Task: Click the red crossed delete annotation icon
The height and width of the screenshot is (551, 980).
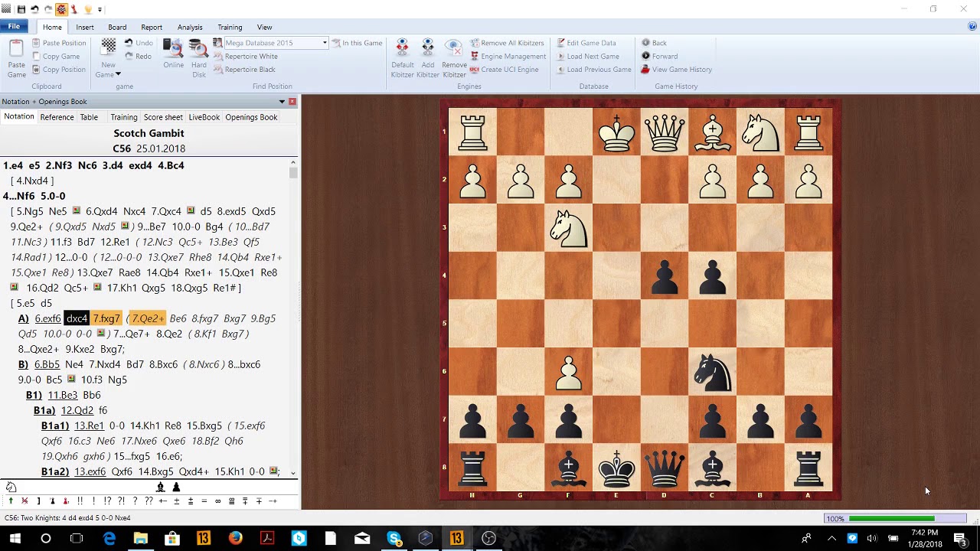Action: (24, 501)
